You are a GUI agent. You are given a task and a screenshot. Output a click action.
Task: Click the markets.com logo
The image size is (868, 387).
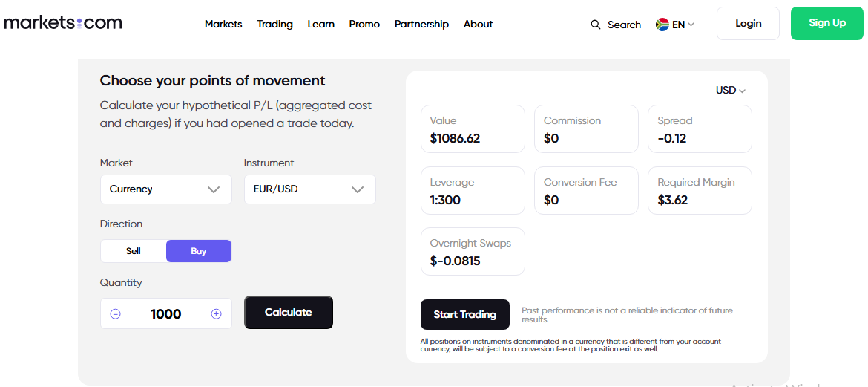(x=63, y=23)
